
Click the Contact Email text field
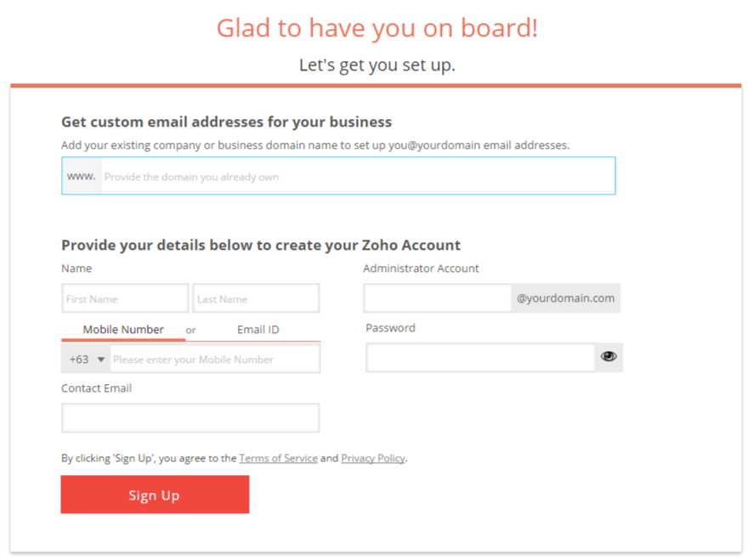point(190,418)
